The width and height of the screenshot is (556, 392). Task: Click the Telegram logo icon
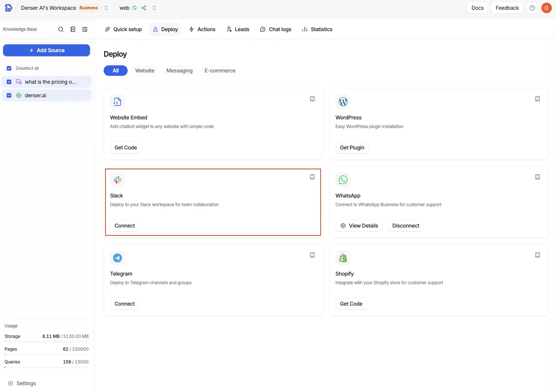click(x=118, y=258)
